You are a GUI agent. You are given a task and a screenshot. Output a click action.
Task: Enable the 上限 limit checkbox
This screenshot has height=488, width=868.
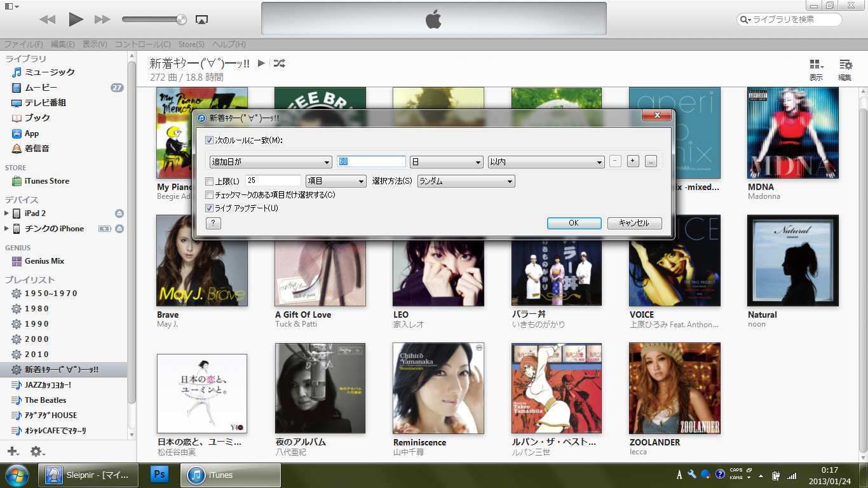click(x=210, y=182)
